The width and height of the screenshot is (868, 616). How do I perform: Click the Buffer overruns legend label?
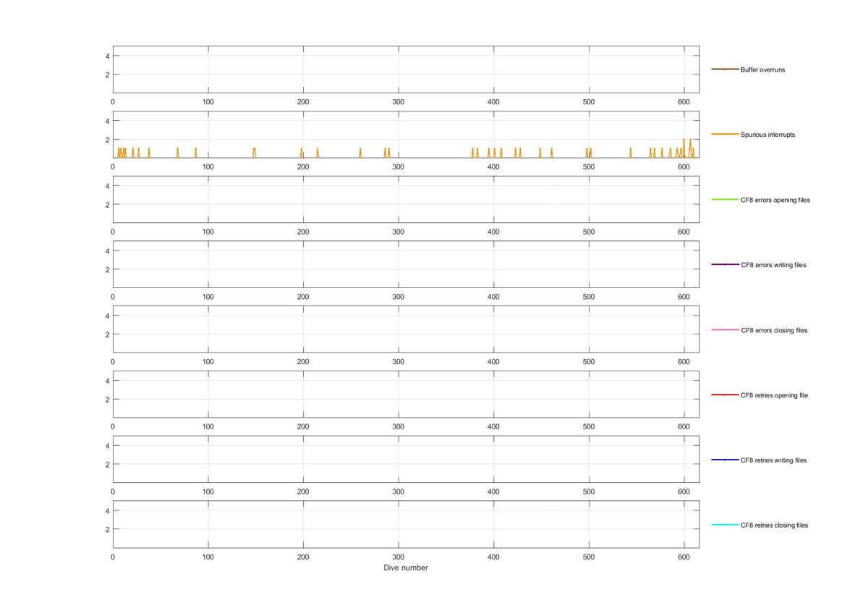click(x=762, y=69)
